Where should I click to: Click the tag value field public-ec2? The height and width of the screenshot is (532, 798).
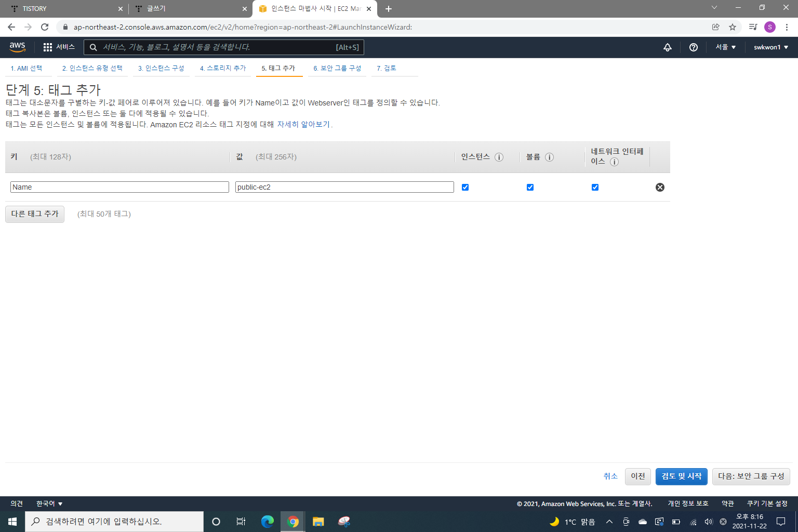[x=344, y=187]
